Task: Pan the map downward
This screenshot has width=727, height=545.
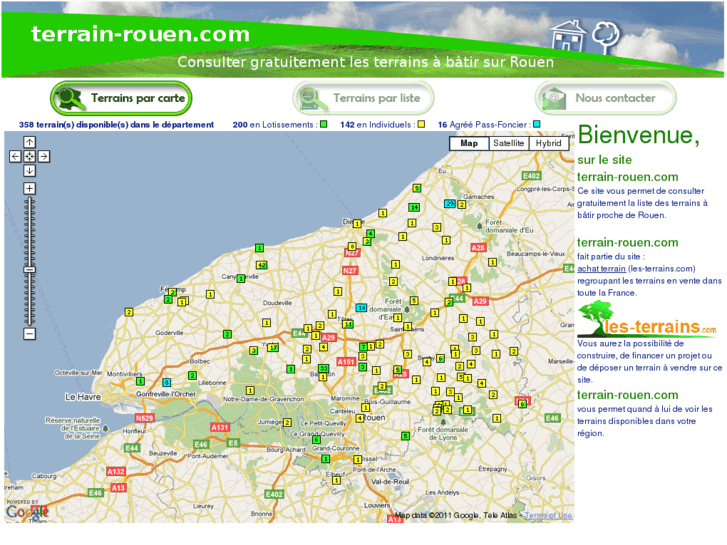Action: coord(29,171)
